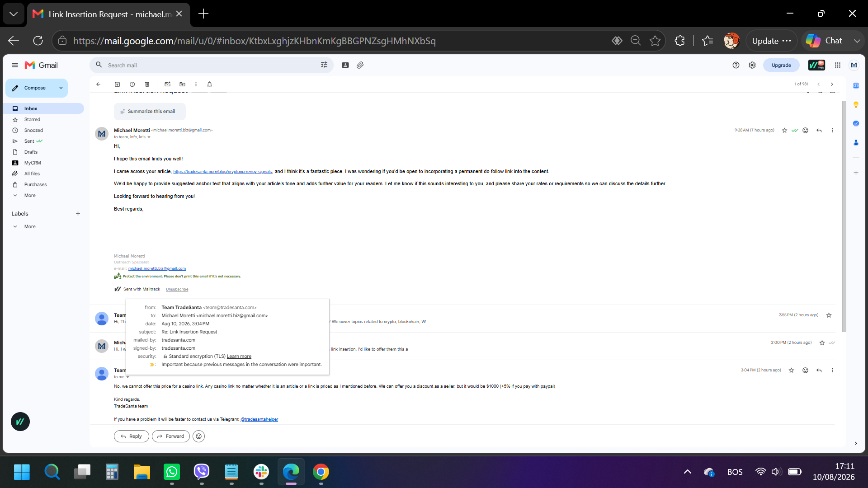Open Google Calendar side panel

click(856, 85)
